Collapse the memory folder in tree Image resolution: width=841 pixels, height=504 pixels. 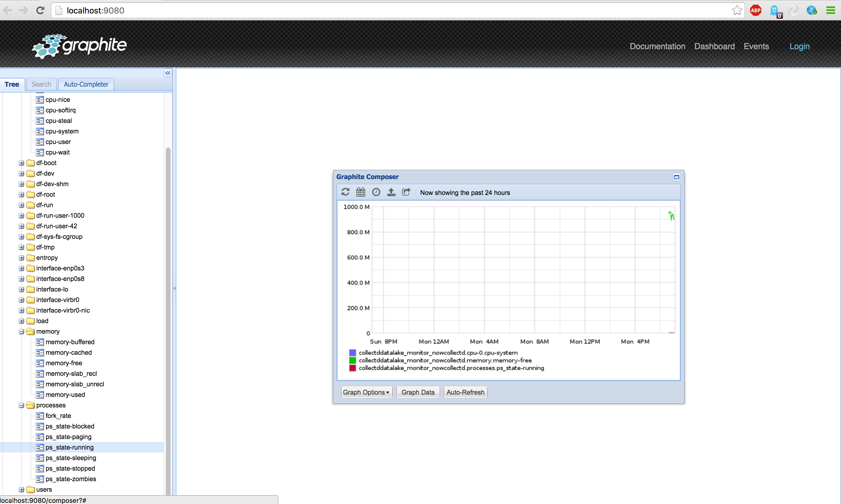pyautogui.click(x=21, y=332)
